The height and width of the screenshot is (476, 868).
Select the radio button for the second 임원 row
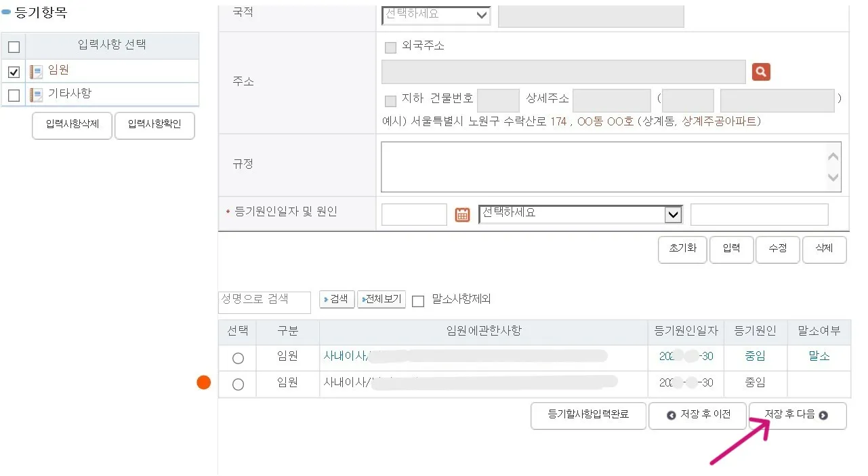click(236, 384)
